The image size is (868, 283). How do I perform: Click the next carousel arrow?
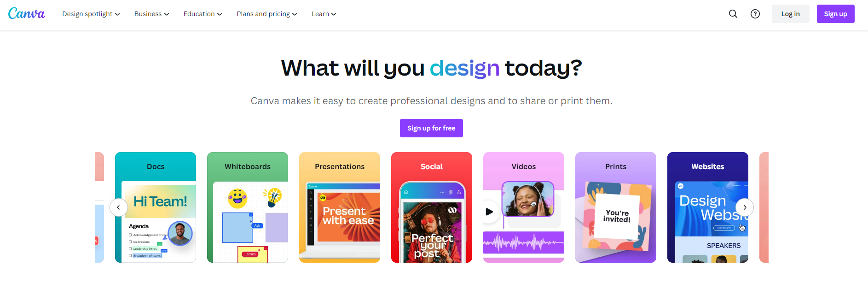[745, 207]
